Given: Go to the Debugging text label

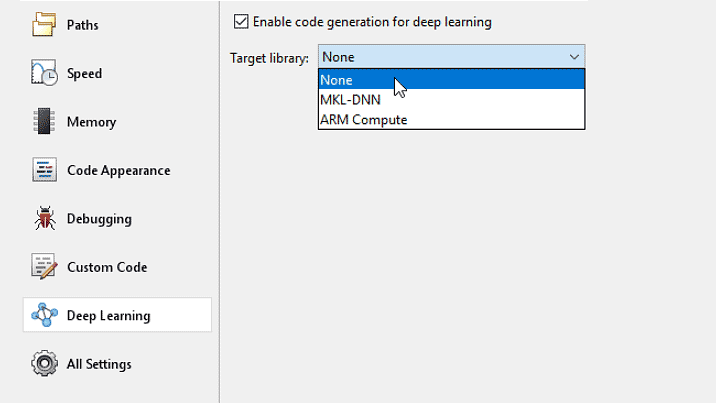Looking at the screenshot, I should pos(99,218).
